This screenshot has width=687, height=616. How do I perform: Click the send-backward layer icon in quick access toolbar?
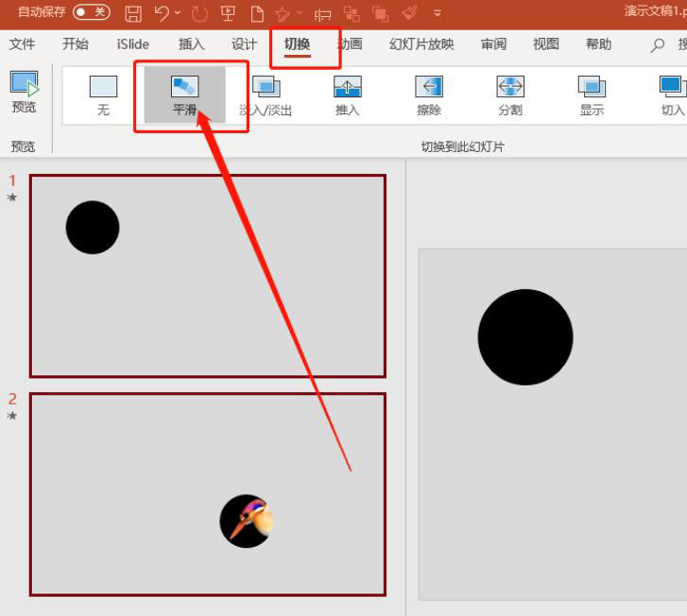(380, 13)
